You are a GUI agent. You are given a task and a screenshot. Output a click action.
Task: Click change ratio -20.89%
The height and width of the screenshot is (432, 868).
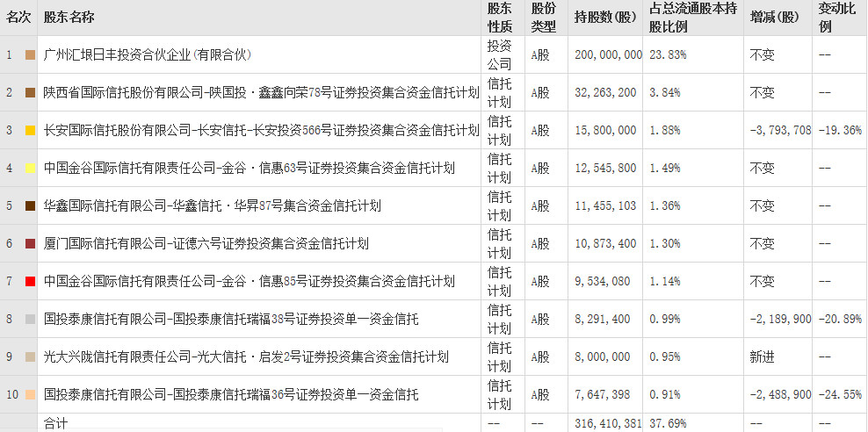tap(840, 319)
